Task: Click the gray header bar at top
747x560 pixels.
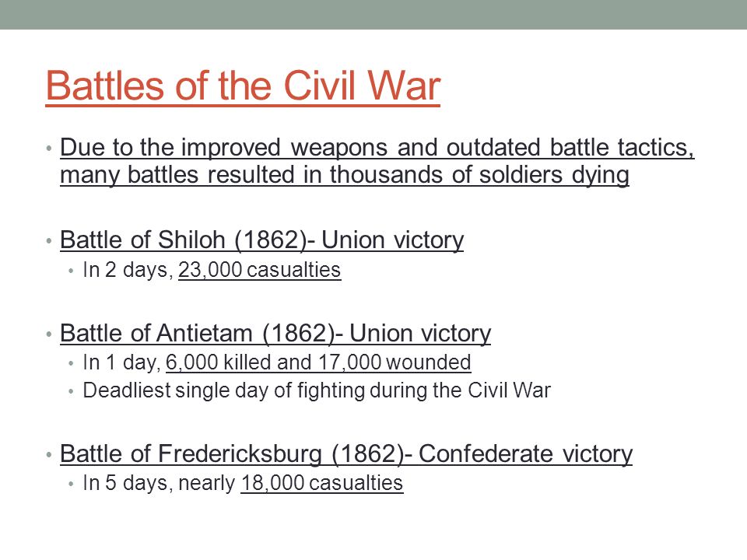Action: (x=373, y=15)
